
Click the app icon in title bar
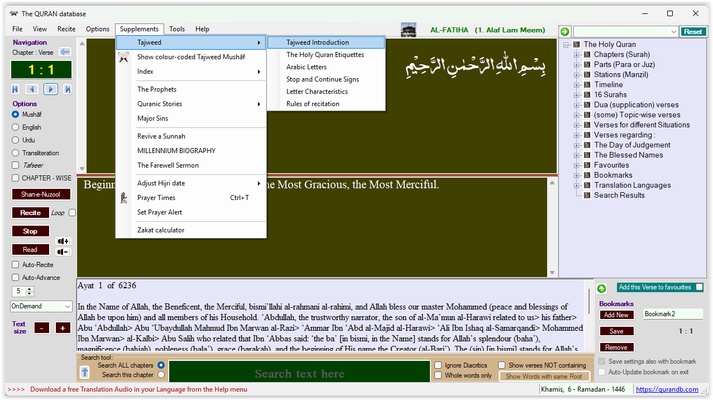[14, 14]
